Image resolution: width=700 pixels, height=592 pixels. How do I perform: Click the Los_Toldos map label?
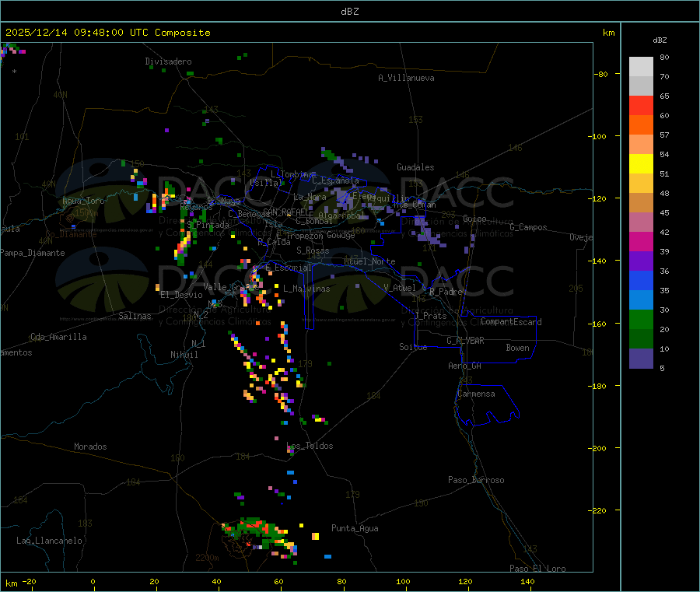pos(310,446)
